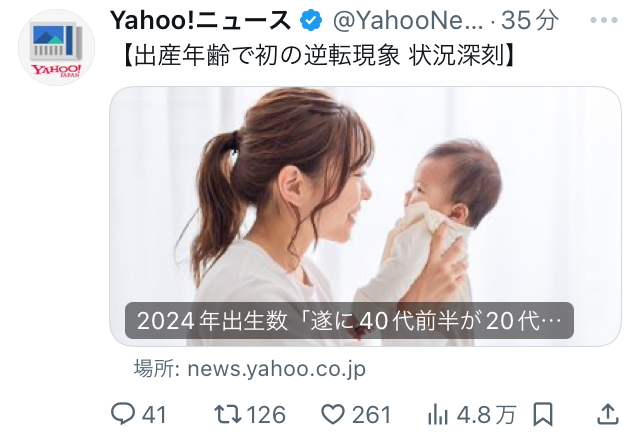The image size is (640, 436).
Task: Click the @YahooNe... handle
Action: click(408, 20)
